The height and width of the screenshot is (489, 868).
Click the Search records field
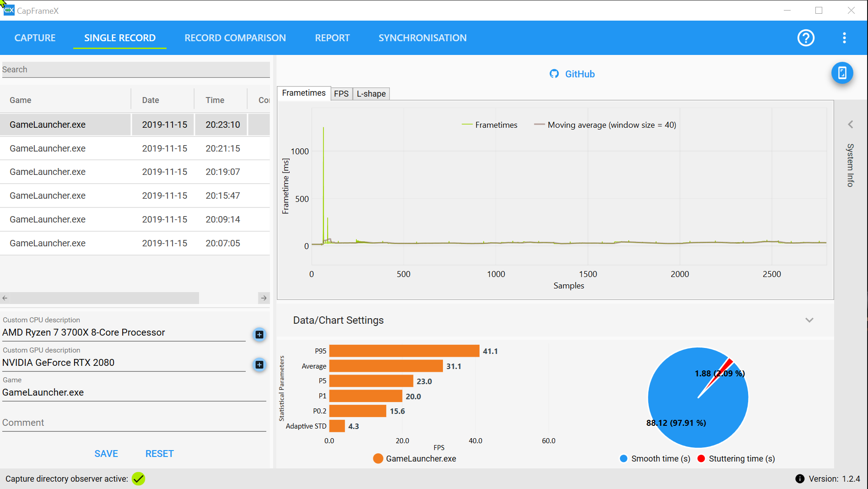tap(136, 70)
